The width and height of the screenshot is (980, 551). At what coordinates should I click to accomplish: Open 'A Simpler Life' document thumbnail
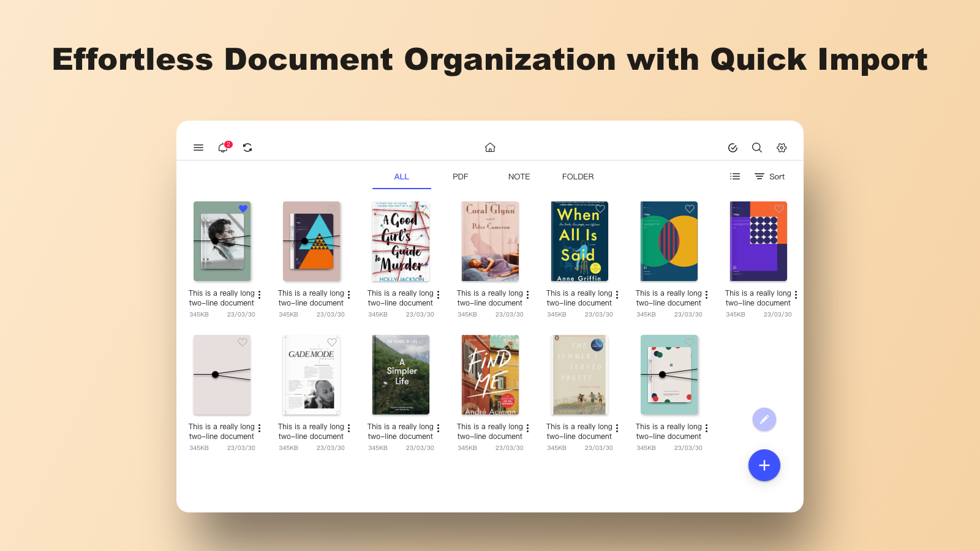click(401, 375)
